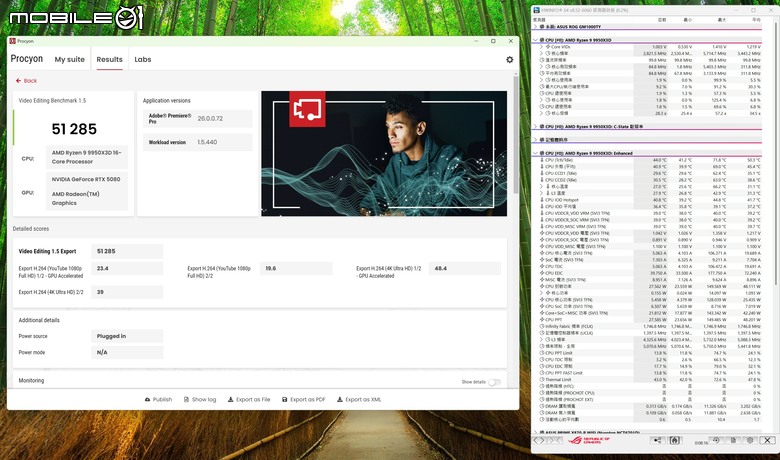The height and width of the screenshot is (460, 780).
Task: Click the Thermal Limit clock icon
Action: (542, 379)
